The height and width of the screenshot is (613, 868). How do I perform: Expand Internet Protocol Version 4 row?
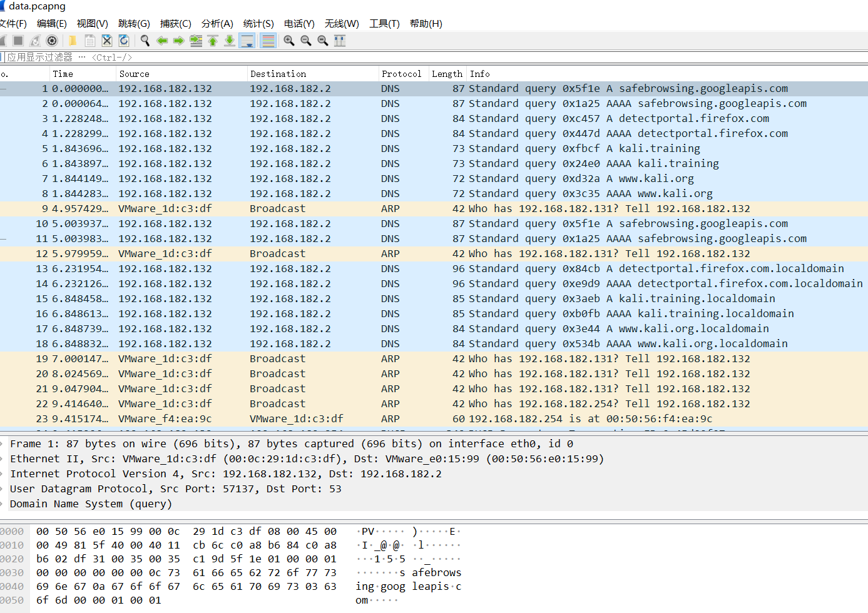point(434,474)
